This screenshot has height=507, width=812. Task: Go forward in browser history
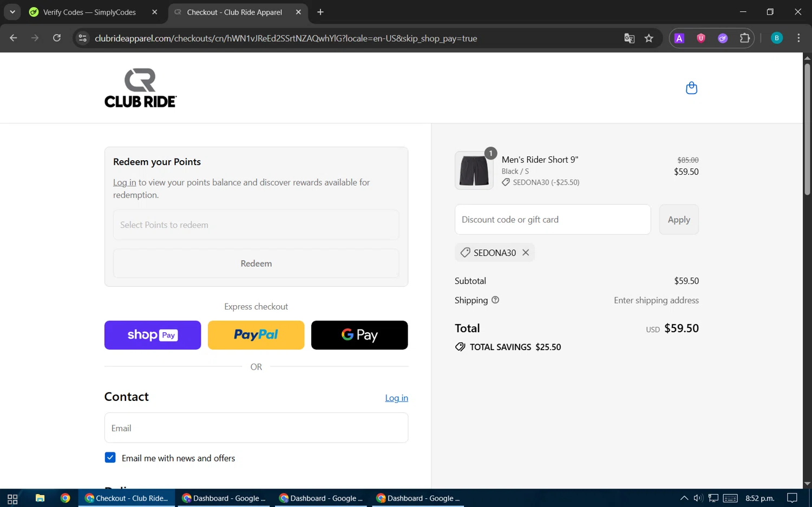[35, 38]
